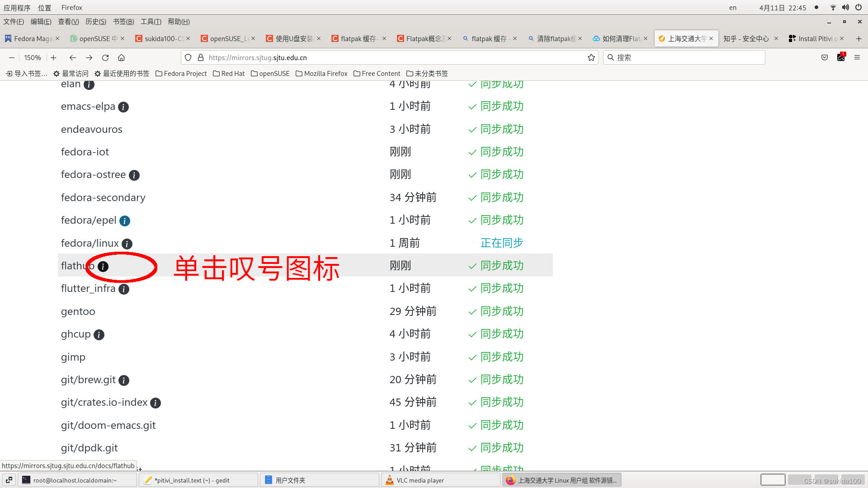This screenshot has height=488, width=868.
Task: Go forward to next page
Action: point(89,58)
